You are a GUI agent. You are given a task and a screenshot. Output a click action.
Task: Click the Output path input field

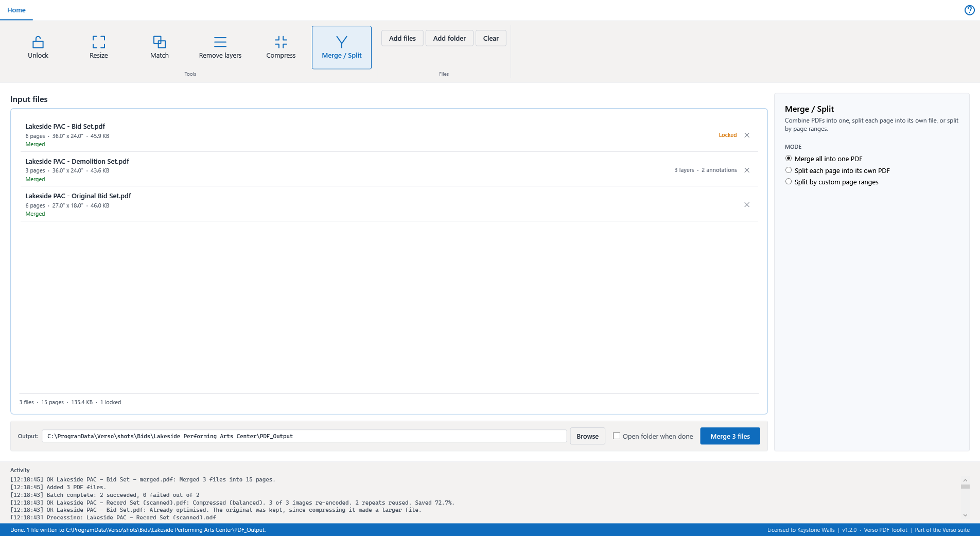click(x=304, y=436)
